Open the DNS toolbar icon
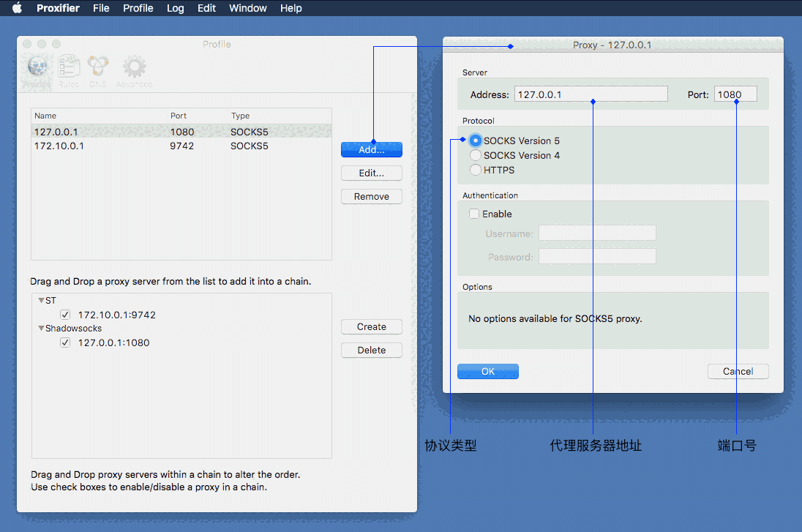Screen dimensions: 802x532 click(98, 69)
